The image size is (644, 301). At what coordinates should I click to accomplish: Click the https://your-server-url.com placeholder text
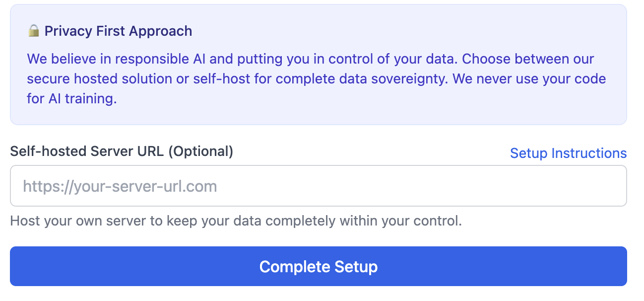tap(120, 186)
